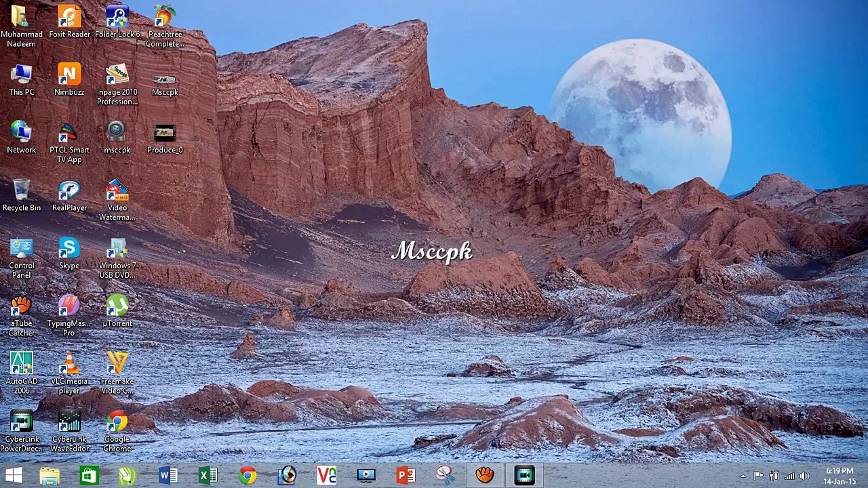Open the Muhammad Nadeem folder icon
The width and height of the screenshot is (868, 488).
pos(21,26)
